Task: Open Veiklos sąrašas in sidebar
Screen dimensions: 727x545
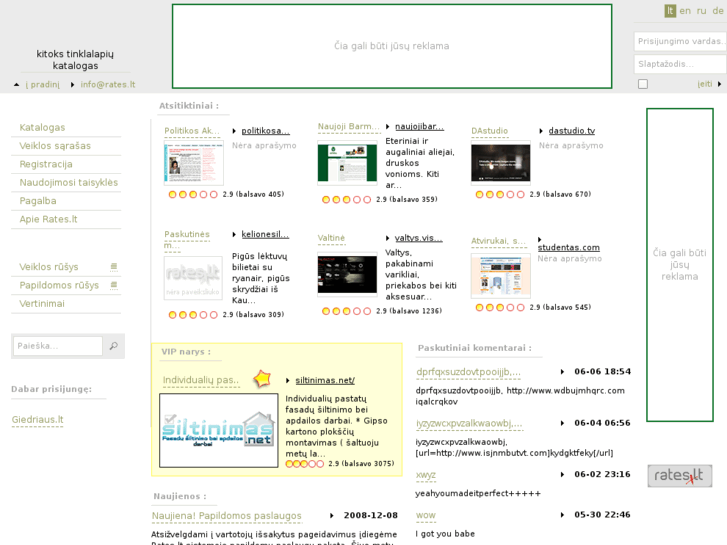Action: pos(55,146)
